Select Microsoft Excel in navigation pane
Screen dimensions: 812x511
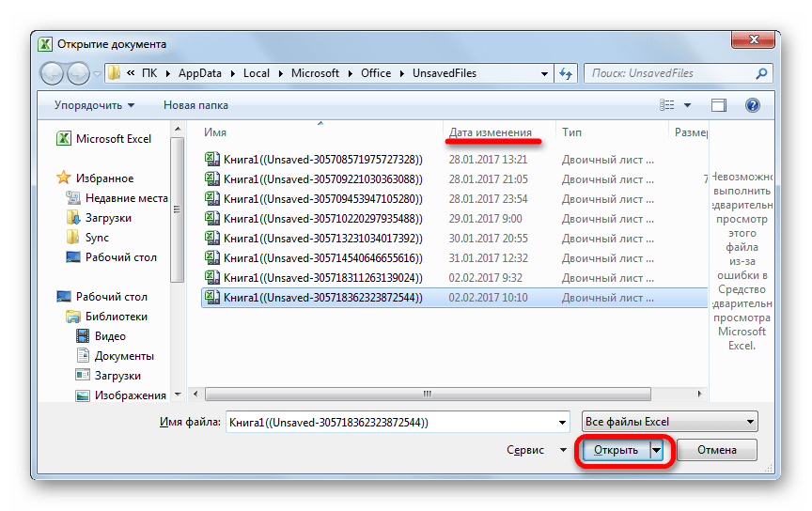coord(113,139)
